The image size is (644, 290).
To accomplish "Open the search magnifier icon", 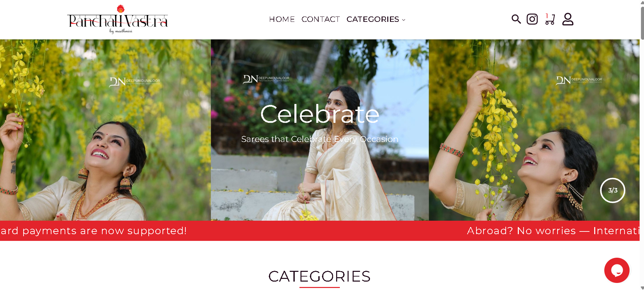I will [516, 19].
